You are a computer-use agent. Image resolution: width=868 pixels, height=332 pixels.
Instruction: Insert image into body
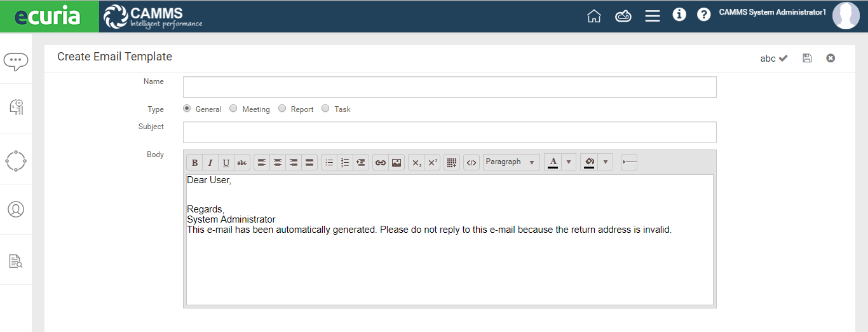coord(397,163)
